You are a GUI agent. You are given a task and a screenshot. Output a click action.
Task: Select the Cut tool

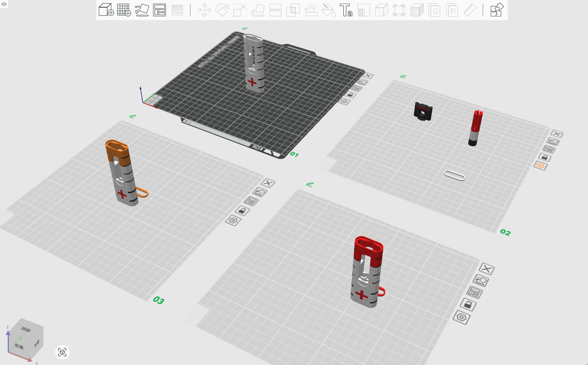(275, 10)
